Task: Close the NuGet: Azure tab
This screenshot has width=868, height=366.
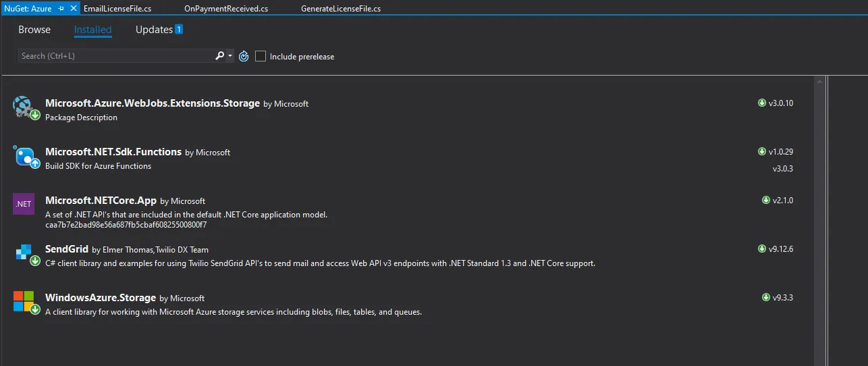Action: pyautogui.click(x=72, y=9)
